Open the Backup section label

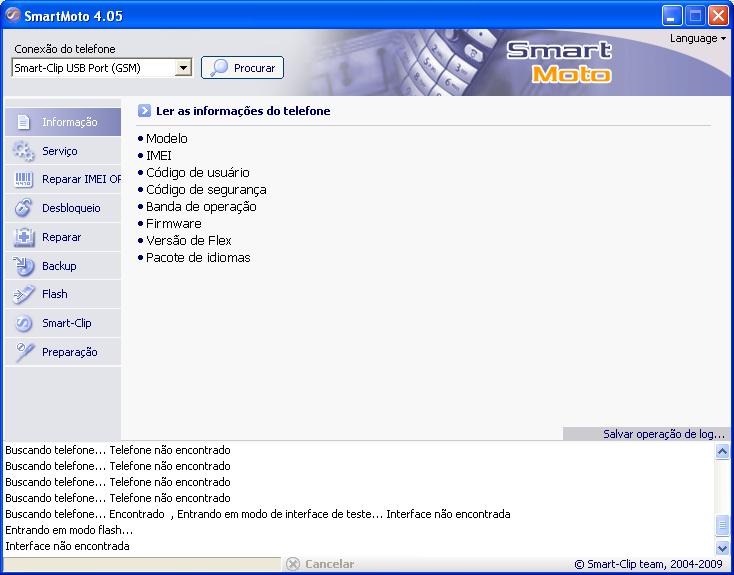tap(59, 266)
